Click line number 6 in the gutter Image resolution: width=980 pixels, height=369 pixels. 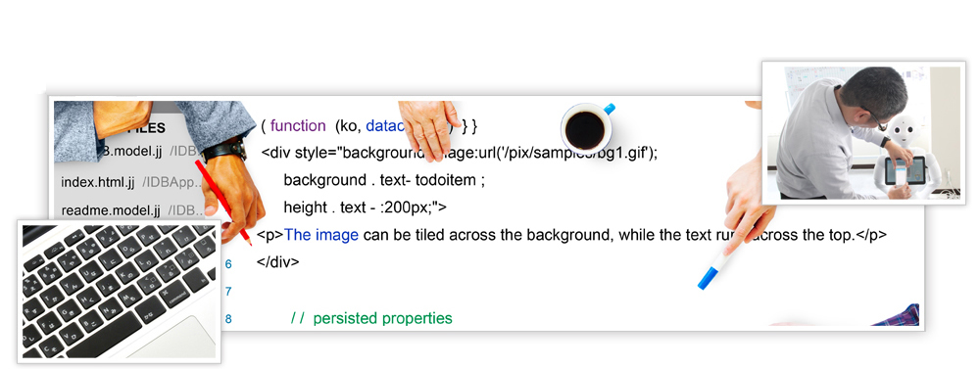(x=228, y=264)
